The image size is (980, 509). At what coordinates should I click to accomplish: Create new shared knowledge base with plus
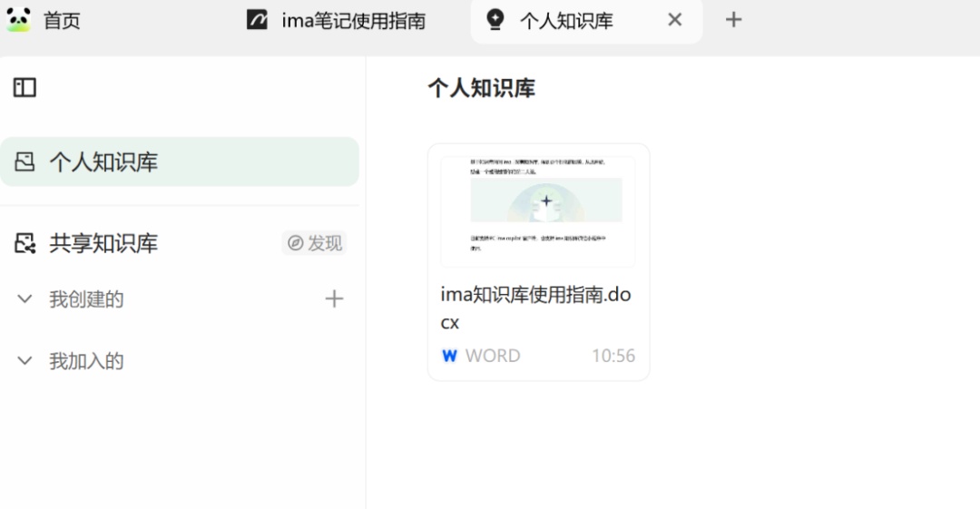334,299
